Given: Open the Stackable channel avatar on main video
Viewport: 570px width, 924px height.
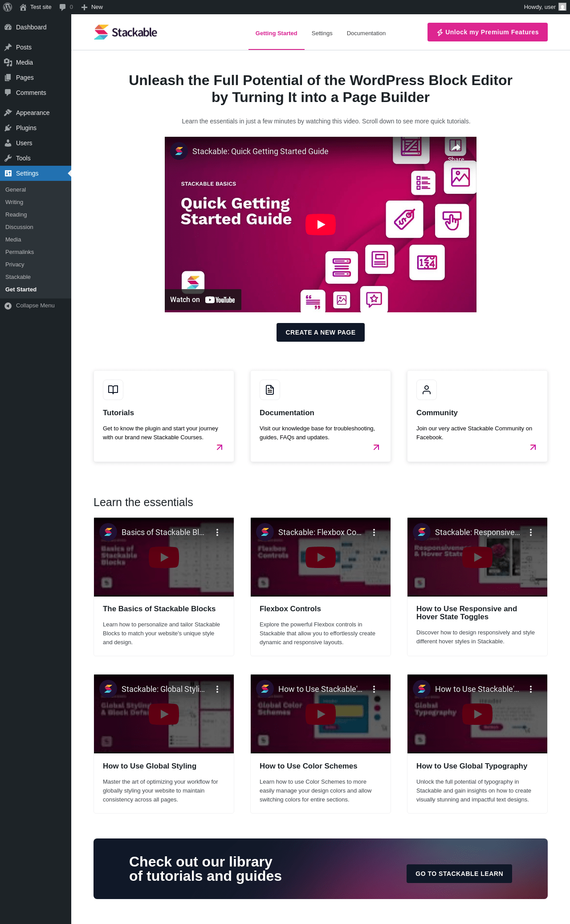Looking at the screenshot, I should (x=179, y=151).
